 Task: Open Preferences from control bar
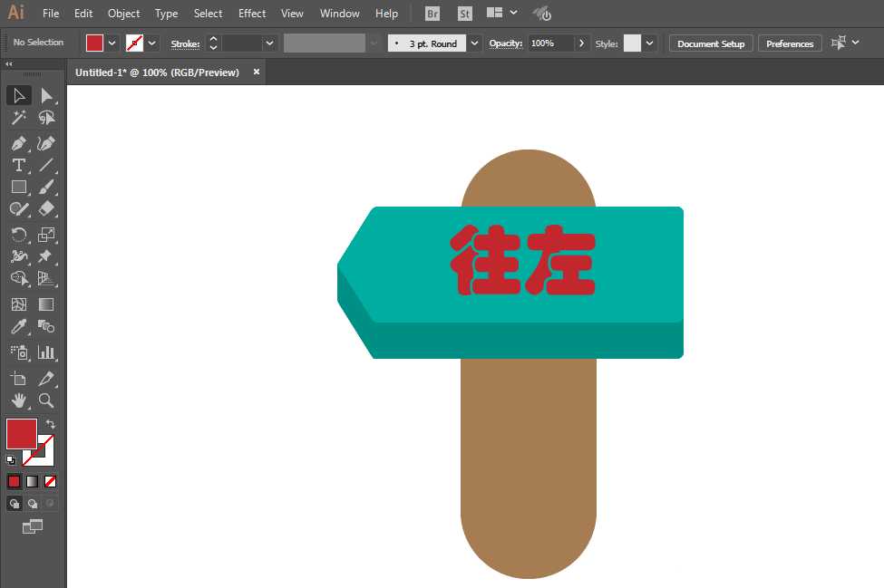(x=790, y=43)
